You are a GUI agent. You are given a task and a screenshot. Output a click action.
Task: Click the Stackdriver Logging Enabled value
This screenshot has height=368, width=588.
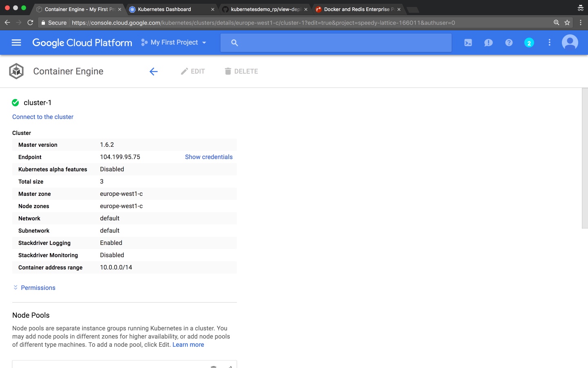[x=111, y=243]
